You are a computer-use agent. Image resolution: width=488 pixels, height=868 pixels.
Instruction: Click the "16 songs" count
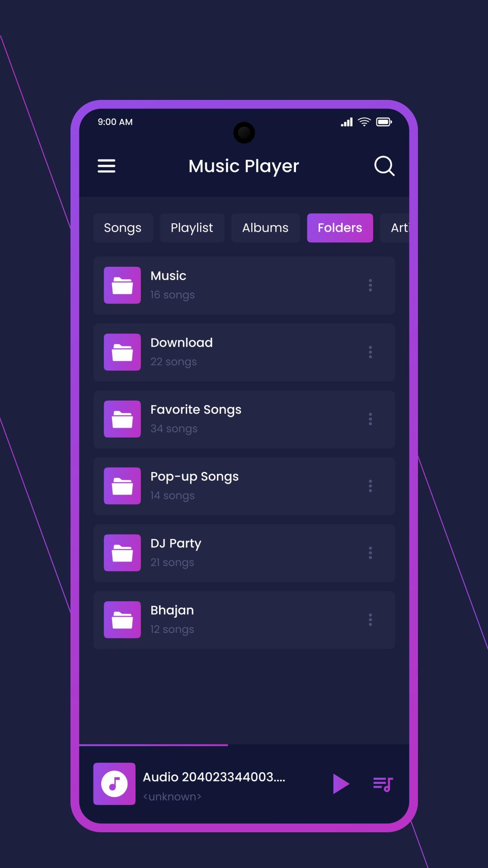(173, 295)
